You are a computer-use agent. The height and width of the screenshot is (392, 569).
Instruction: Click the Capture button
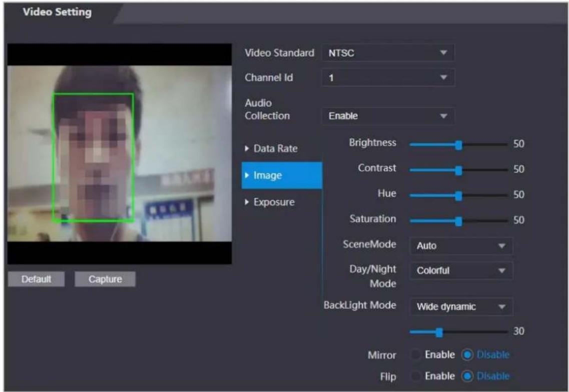point(105,279)
